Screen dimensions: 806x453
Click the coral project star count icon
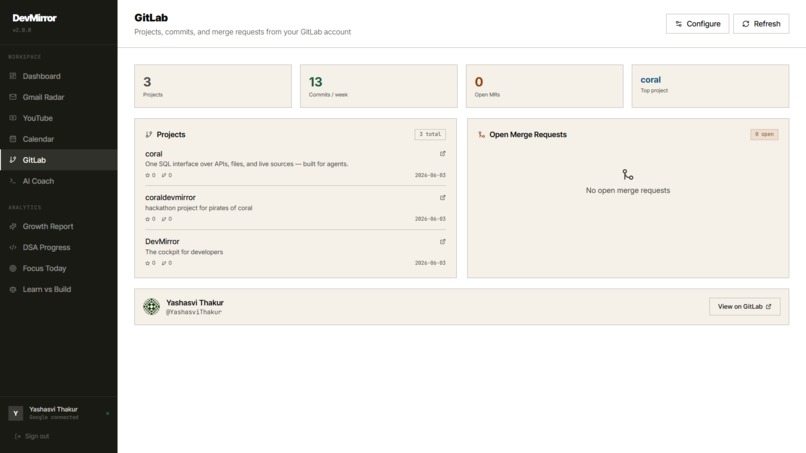pyautogui.click(x=148, y=175)
